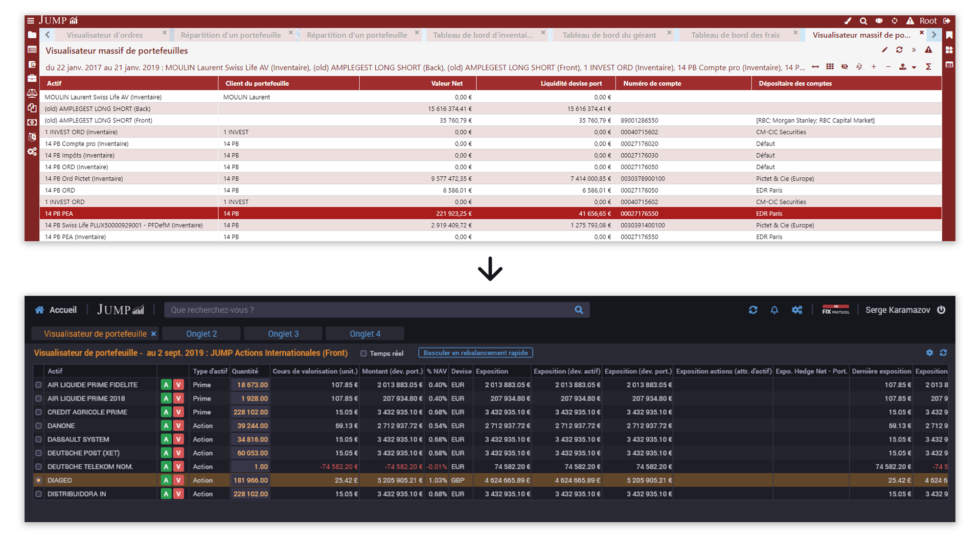Click the horizontal double-arrow column width icon
Viewport: 980px width, 537px height.
[815, 67]
